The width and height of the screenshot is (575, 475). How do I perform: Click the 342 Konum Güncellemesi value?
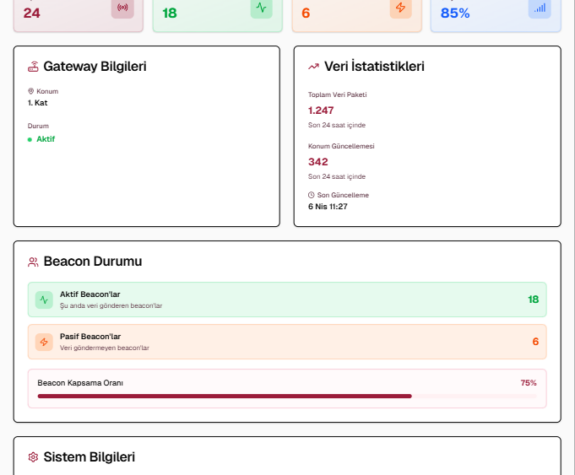pyautogui.click(x=318, y=162)
